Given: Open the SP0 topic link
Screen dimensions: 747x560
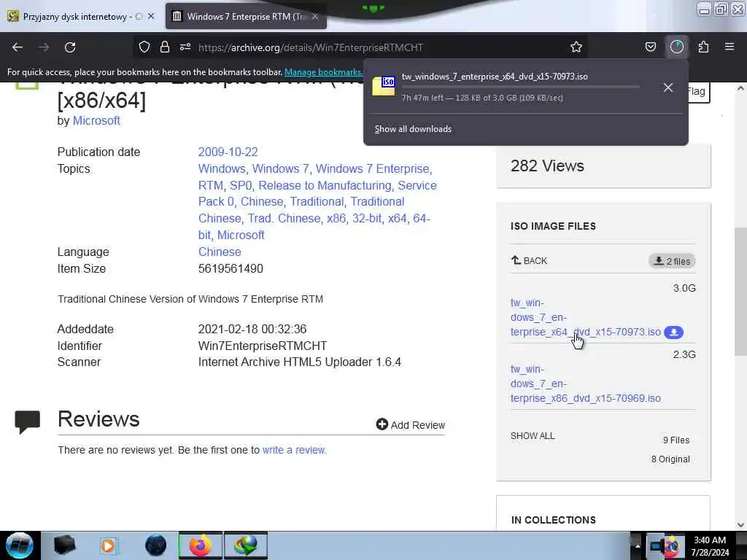Looking at the screenshot, I should click(x=241, y=185).
